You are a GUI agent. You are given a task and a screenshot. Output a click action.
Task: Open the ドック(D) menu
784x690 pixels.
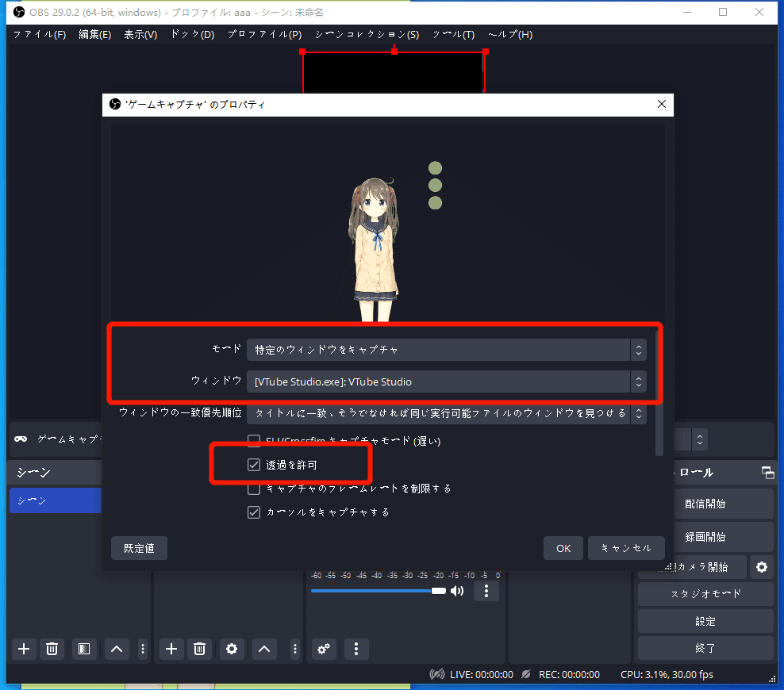[x=193, y=34]
